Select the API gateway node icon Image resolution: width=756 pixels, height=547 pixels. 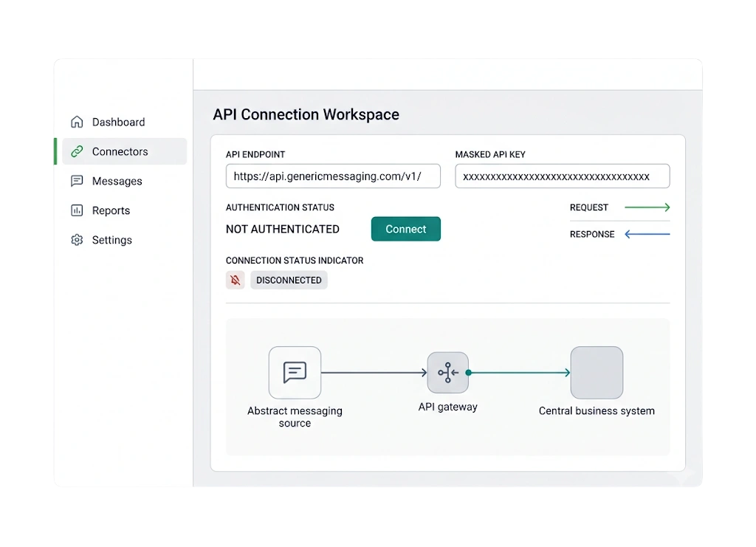pyautogui.click(x=448, y=373)
